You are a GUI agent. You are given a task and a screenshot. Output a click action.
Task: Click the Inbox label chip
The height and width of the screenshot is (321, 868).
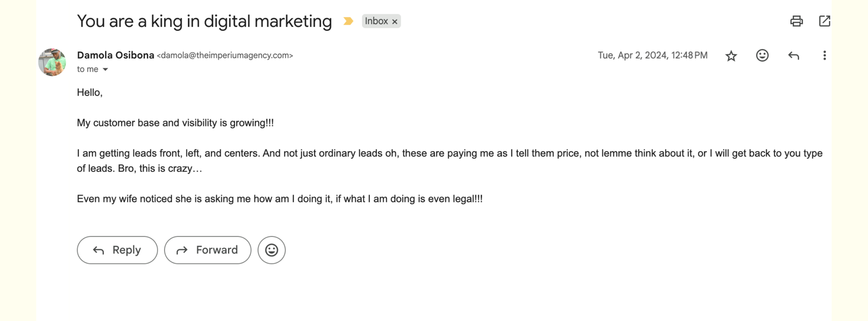(x=376, y=21)
